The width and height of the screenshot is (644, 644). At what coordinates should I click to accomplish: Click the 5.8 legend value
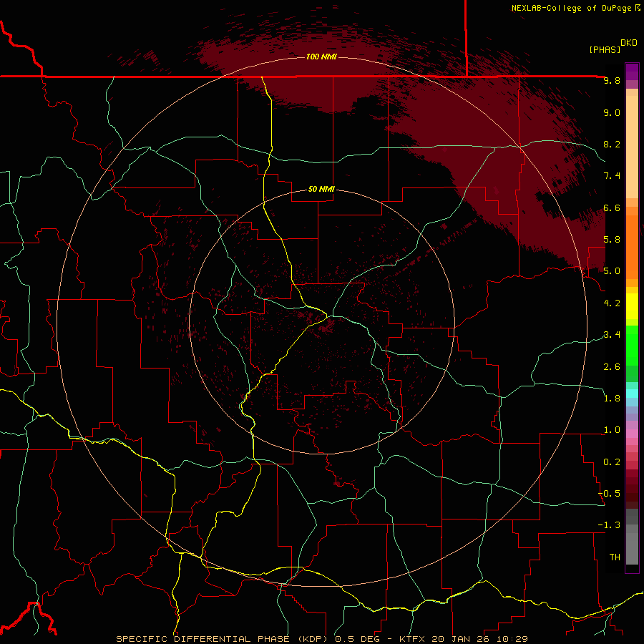coord(612,240)
